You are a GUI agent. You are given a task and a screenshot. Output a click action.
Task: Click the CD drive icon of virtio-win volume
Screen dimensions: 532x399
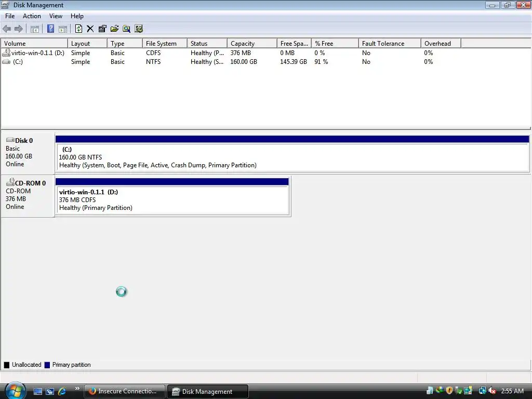6,52
